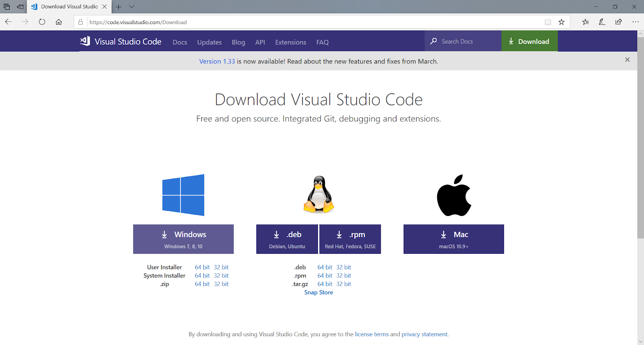This screenshot has width=644, height=345.
Task: Open the favorites hub icon
Action: tap(585, 22)
